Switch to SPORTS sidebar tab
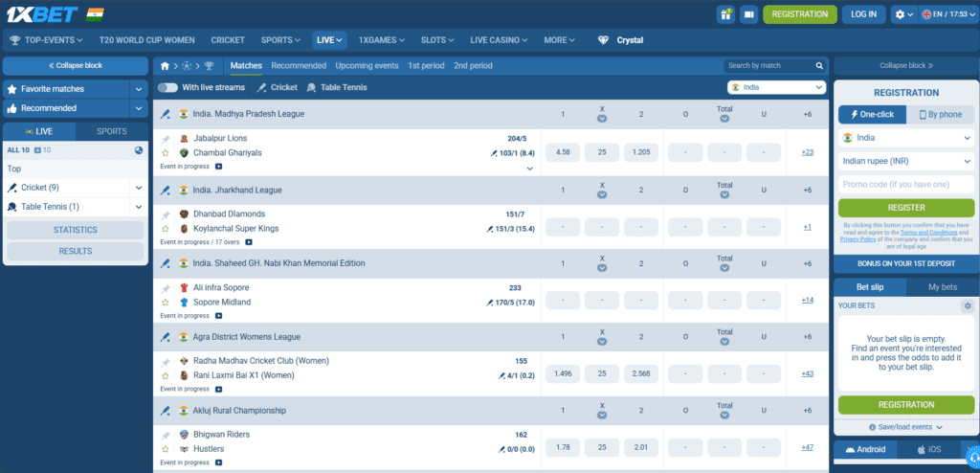The width and height of the screenshot is (980, 473). (x=112, y=131)
